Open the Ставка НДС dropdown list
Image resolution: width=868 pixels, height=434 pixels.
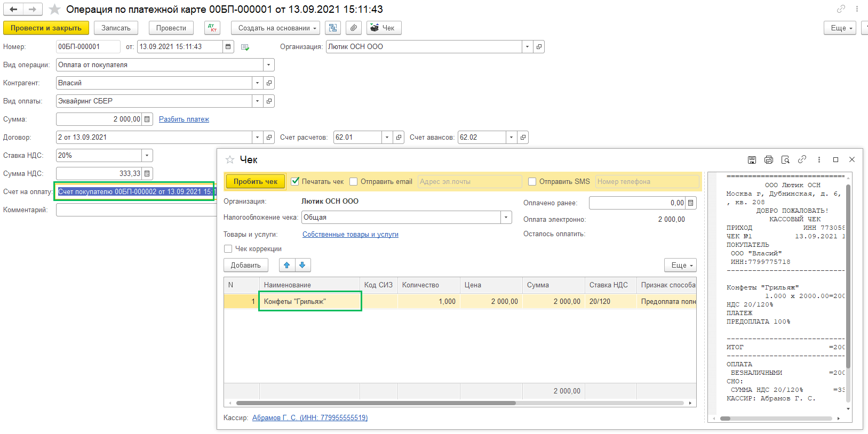(x=147, y=156)
